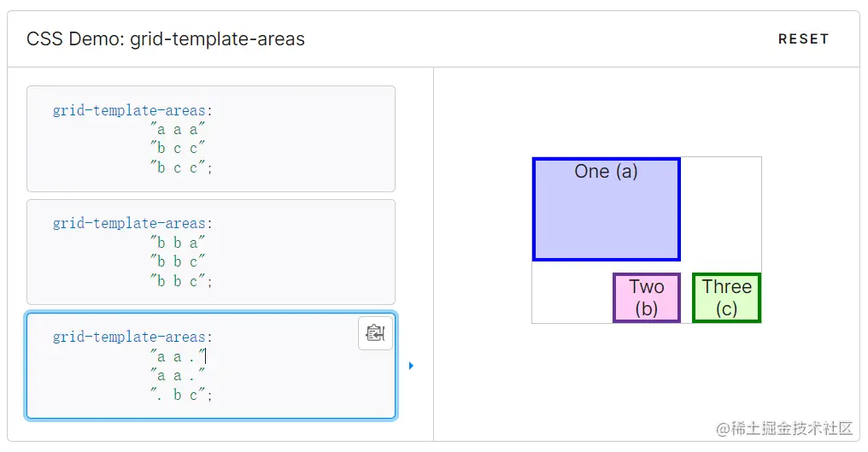Click the ". b c"; line in third block

[x=181, y=395]
